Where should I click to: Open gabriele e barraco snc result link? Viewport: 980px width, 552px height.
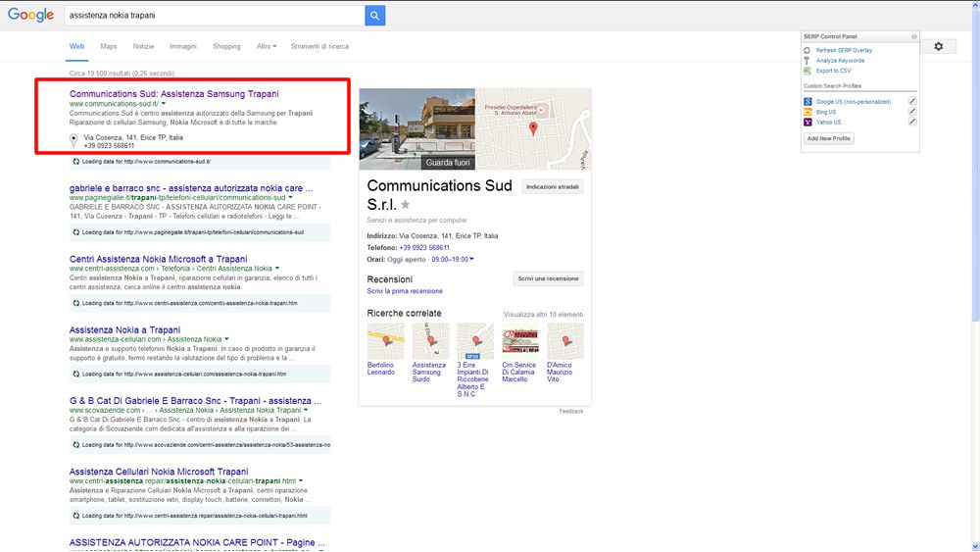pos(191,187)
